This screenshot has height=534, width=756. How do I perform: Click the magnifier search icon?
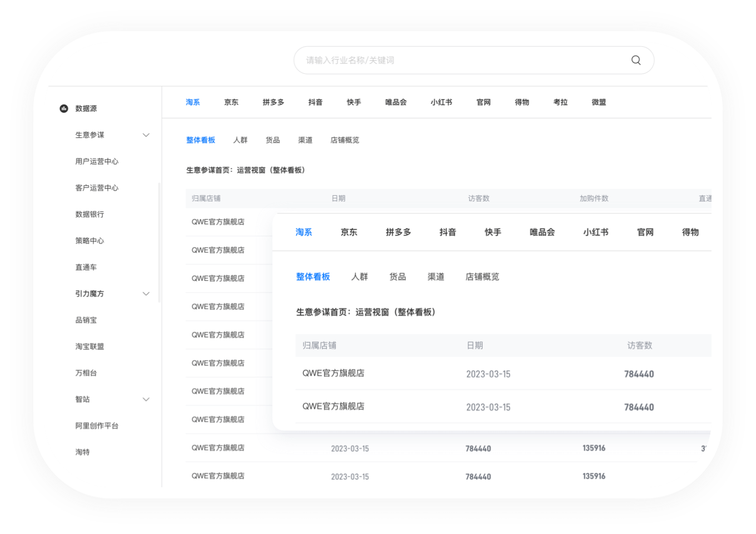click(636, 60)
